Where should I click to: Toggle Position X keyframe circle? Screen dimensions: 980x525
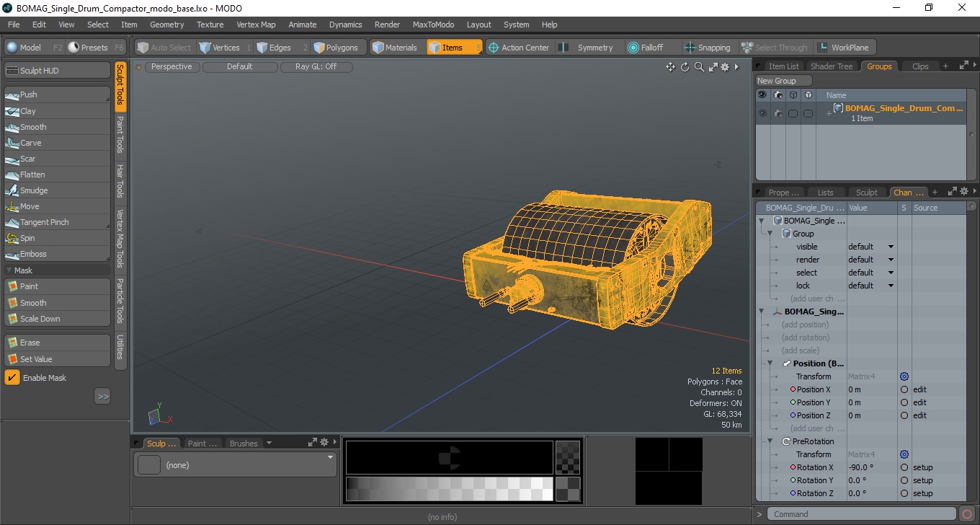(904, 389)
